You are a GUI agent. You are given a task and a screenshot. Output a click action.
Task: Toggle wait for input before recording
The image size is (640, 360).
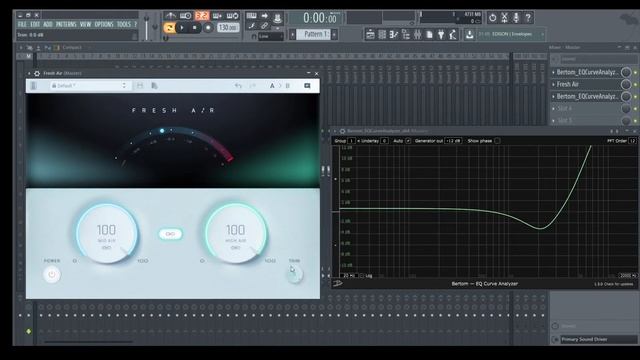point(186,16)
